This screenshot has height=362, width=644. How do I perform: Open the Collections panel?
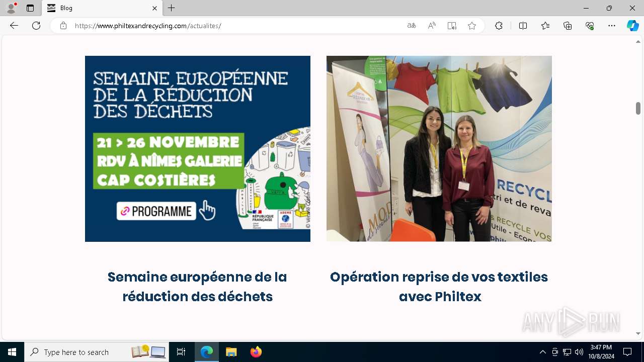[568, 26]
